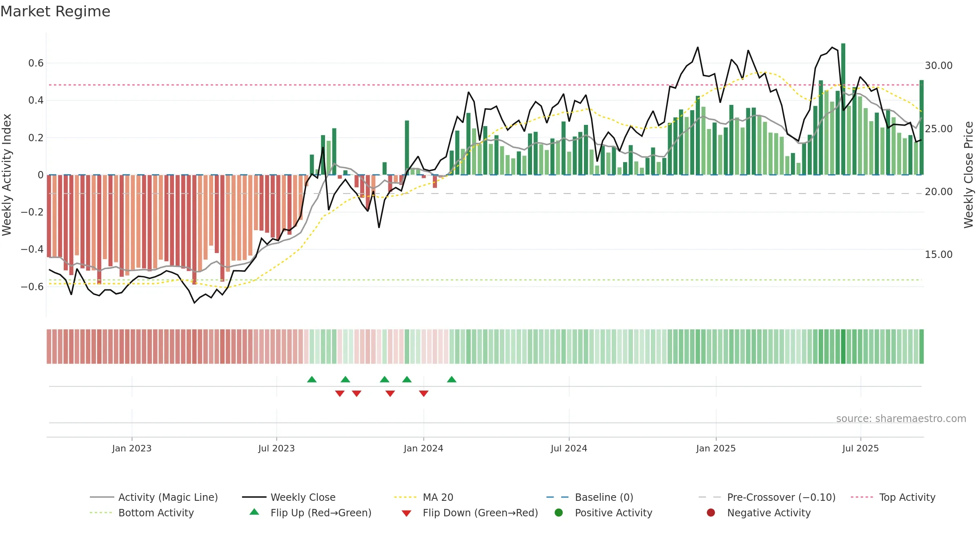
Task: Toggle the Flip Down (Green→Red) legend entry
Action: (x=469, y=513)
